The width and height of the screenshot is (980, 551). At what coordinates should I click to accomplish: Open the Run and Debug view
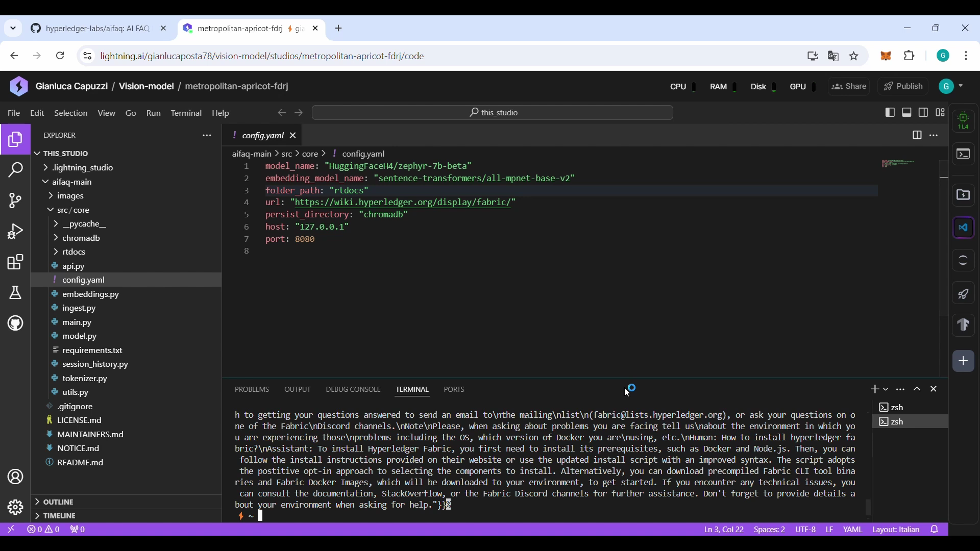[15, 232]
